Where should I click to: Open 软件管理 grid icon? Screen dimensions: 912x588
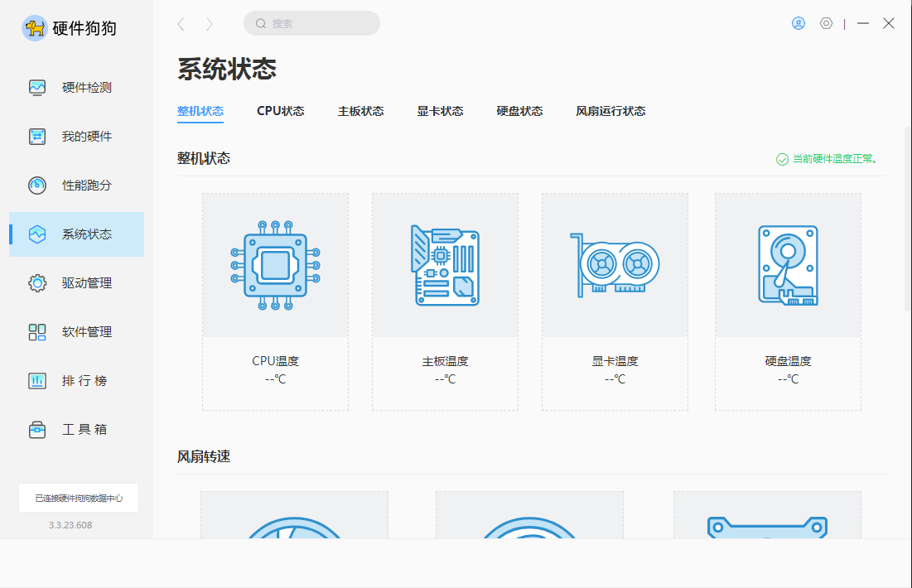tap(37, 332)
